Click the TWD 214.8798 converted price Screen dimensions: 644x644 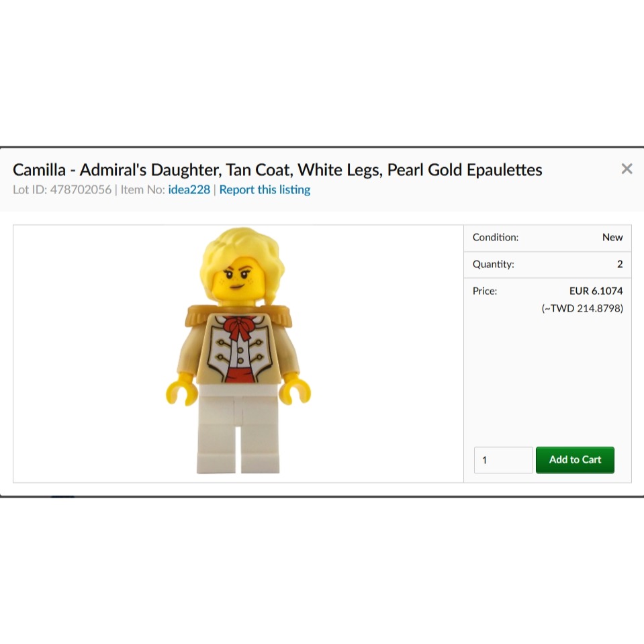pos(582,308)
